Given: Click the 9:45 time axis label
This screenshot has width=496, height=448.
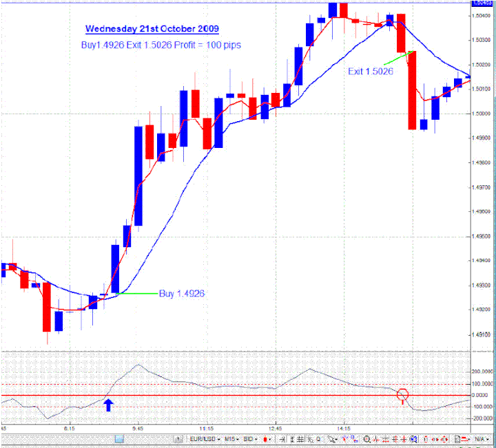Looking at the screenshot, I should [138, 429].
